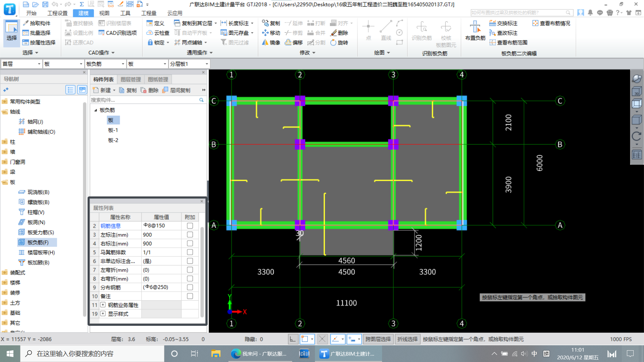Toggle checkbox for 非单边标注含 row
The height and width of the screenshot is (362, 644).
[x=190, y=261]
